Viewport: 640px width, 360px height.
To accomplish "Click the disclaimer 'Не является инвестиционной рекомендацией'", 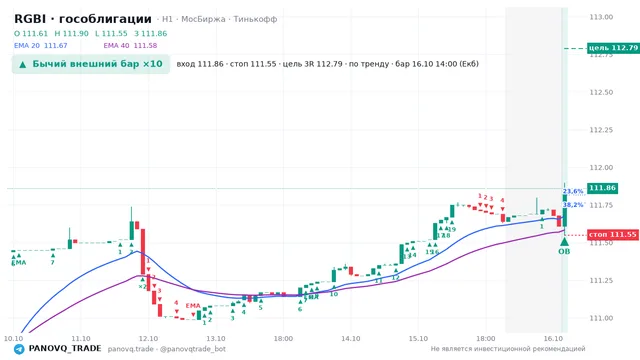I will [x=508, y=349].
